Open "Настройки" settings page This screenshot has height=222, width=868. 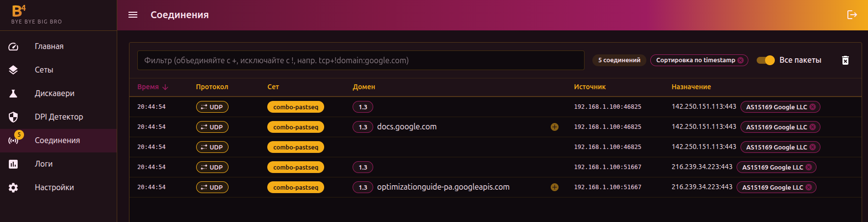[54, 188]
